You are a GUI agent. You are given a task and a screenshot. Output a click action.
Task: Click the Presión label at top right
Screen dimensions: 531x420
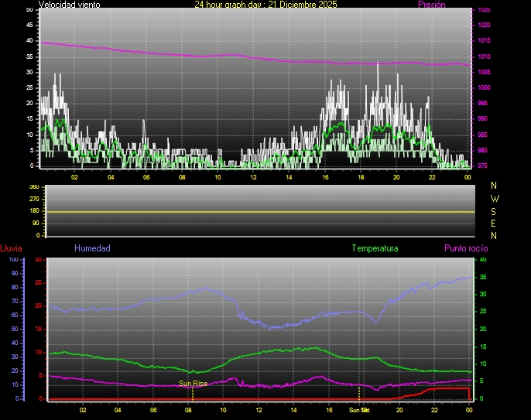pyautogui.click(x=431, y=5)
